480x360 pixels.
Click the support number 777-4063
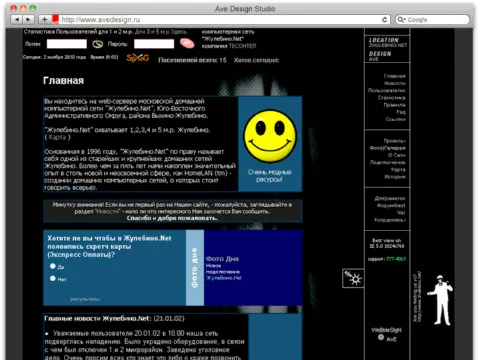[x=396, y=259]
